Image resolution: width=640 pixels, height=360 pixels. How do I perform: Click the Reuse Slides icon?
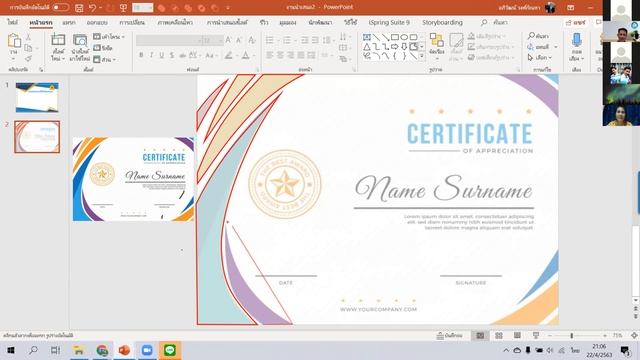(80, 40)
